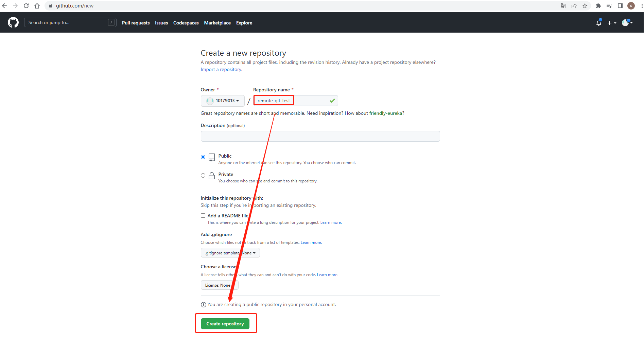Check the Add a README file box
The height and width of the screenshot is (341, 644).
[203, 215]
